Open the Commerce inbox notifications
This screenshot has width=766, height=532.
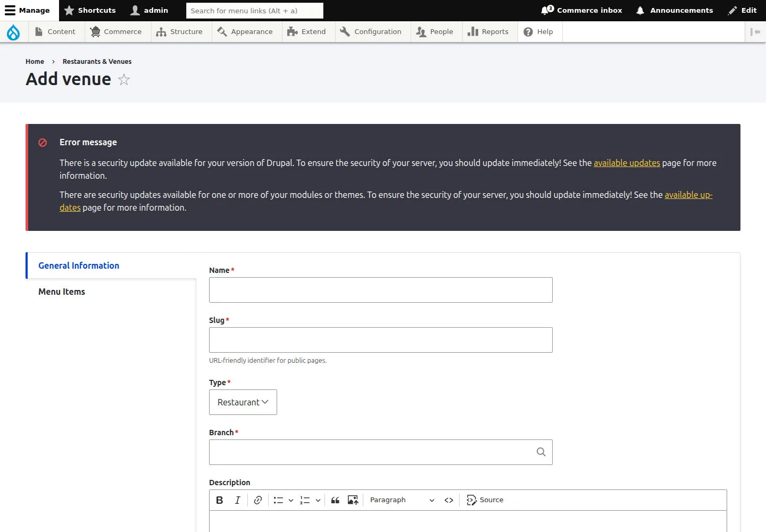[581, 11]
